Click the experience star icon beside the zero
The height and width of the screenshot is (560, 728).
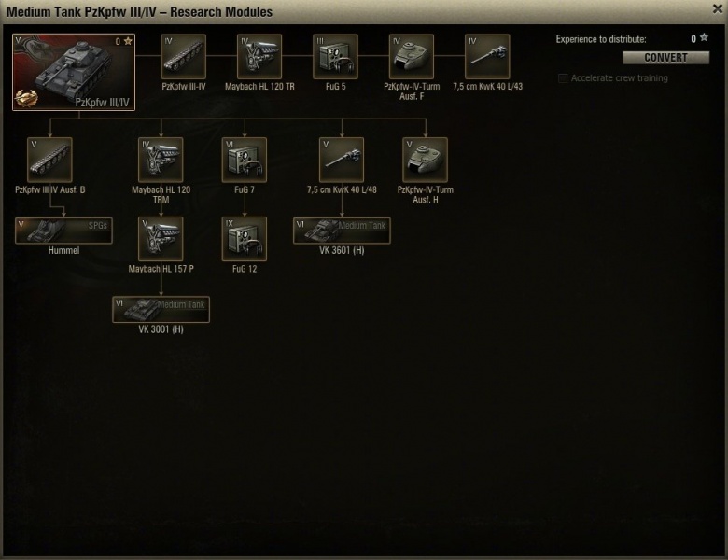(705, 37)
